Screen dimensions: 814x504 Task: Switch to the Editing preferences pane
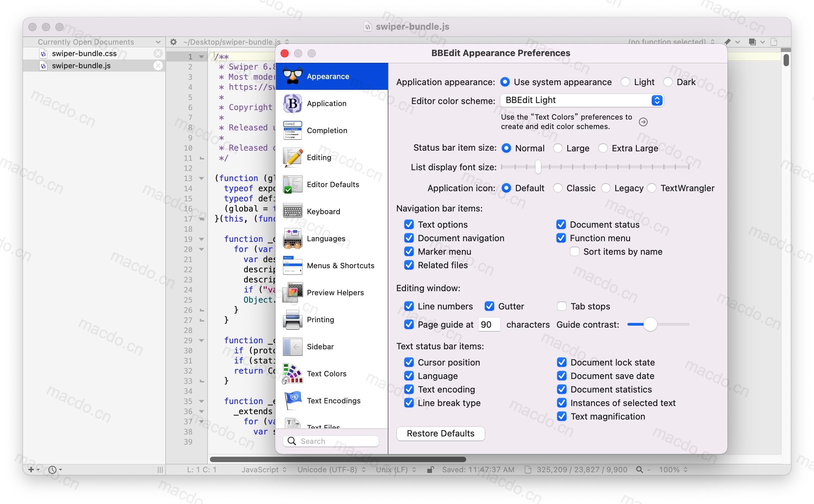pos(332,157)
